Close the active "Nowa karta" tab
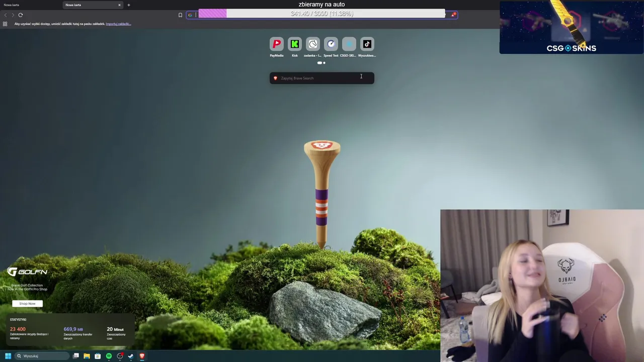Image resolution: width=644 pixels, height=362 pixels. click(x=119, y=5)
